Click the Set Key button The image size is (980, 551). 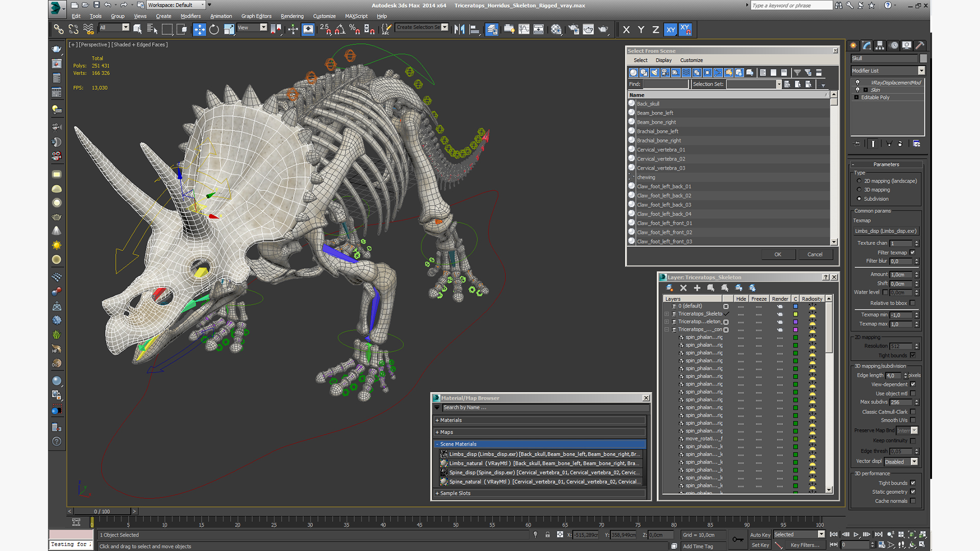(760, 545)
